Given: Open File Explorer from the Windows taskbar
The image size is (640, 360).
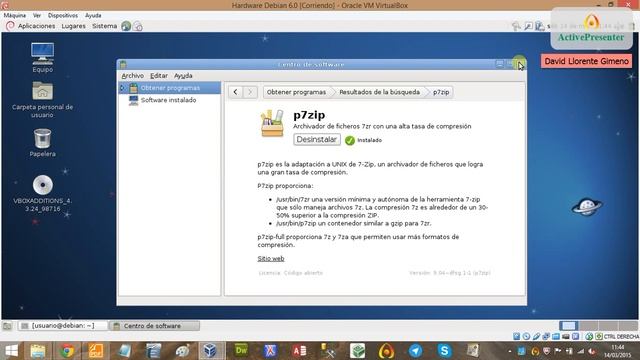Looking at the screenshot, I should [x=38, y=351].
